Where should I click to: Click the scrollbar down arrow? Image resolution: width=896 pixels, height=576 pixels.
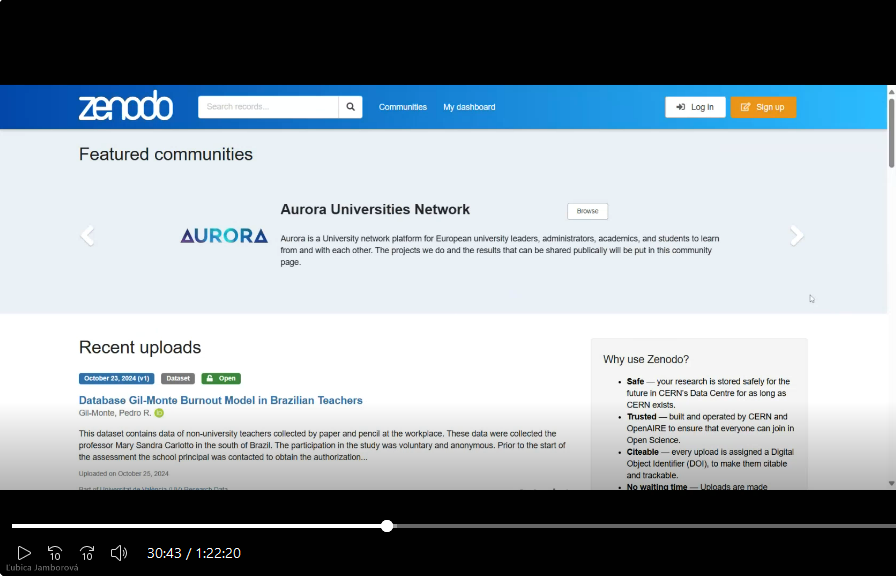(x=891, y=483)
